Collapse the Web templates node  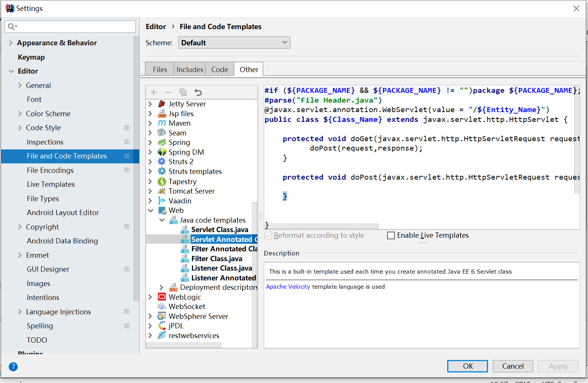[x=151, y=210]
